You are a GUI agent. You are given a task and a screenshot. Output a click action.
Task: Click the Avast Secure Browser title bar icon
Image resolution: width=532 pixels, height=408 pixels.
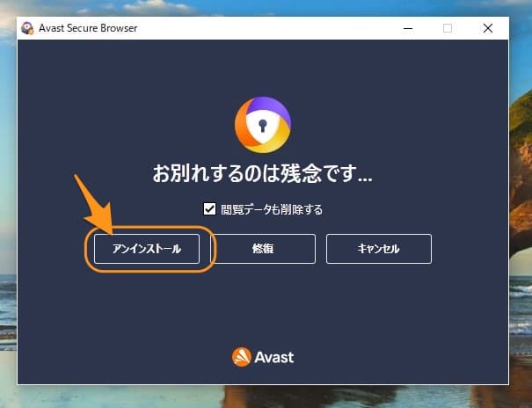(28, 28)
